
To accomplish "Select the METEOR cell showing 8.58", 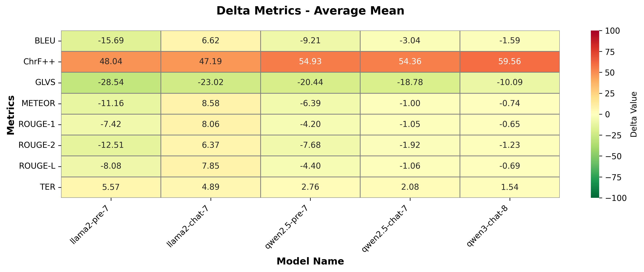I will tap(211, 103).
